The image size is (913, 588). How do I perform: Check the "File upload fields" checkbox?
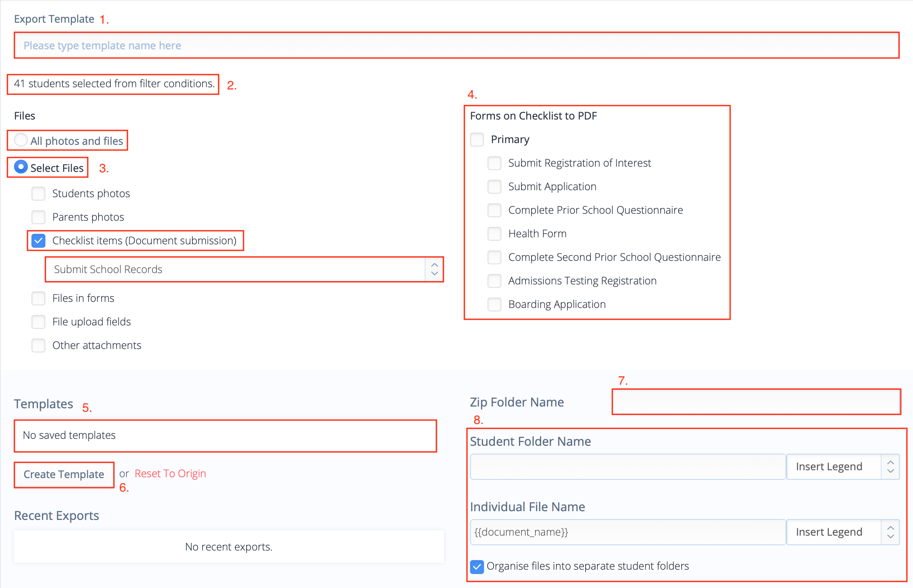[x=38, y=321]
